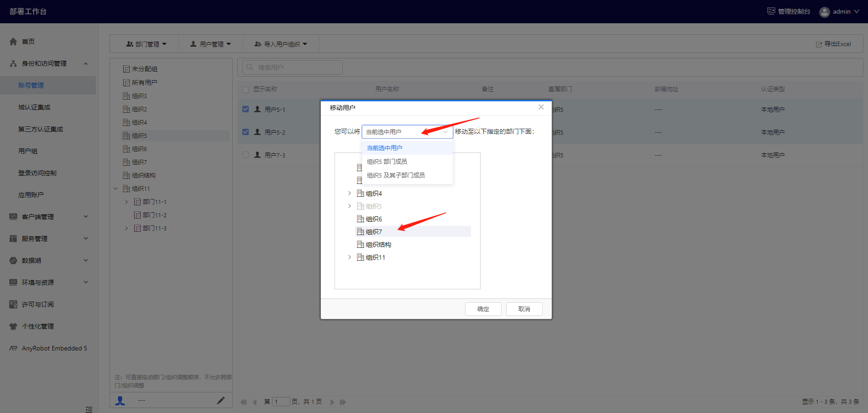Open the 导入用户组织 dropdown
Image resolution: width=868 pixels, height=413 pixels.
[x=281, y=44]
